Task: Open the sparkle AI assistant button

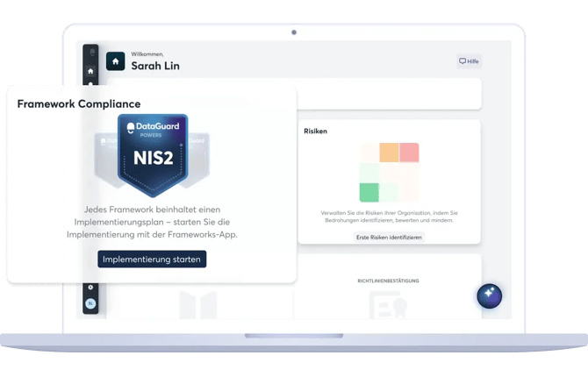Action: [x=490, y=295]
